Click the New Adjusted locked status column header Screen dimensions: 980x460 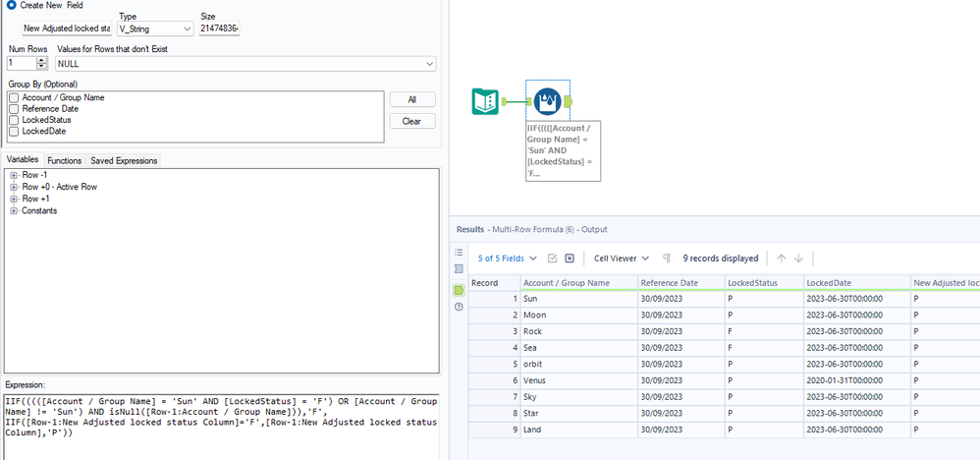tap(945, 283)
